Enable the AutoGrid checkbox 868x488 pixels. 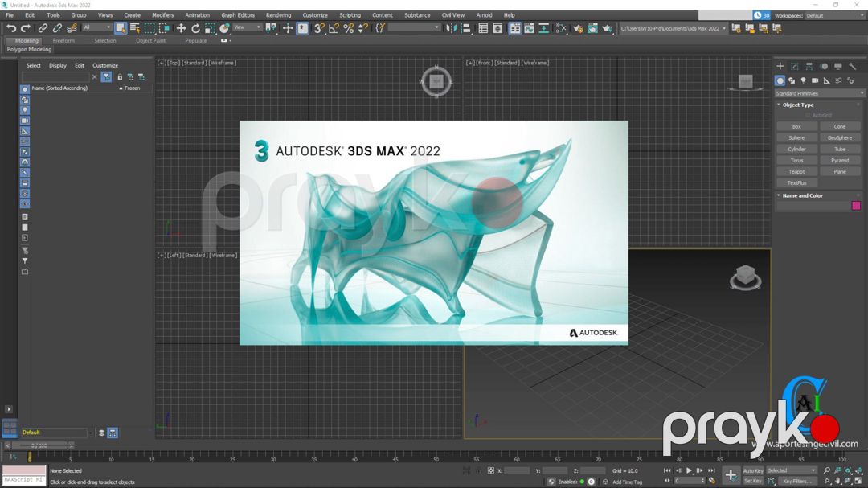(x=808, y=115)
